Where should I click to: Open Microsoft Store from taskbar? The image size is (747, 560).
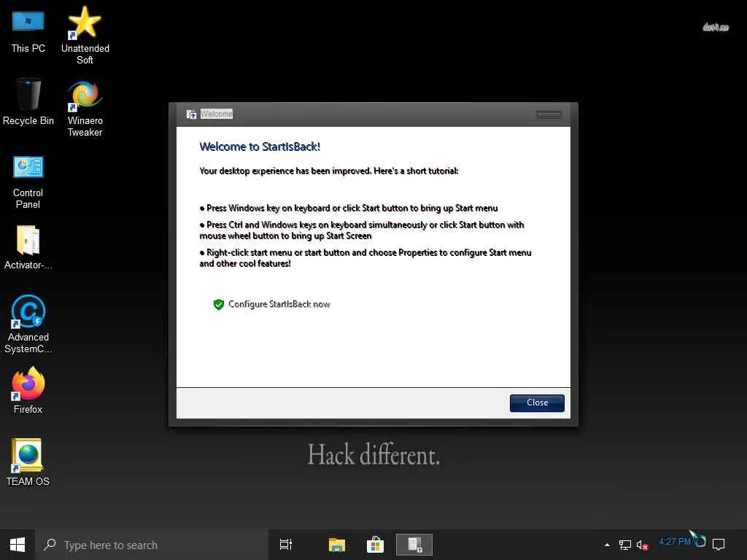click(x=375, y=545)
